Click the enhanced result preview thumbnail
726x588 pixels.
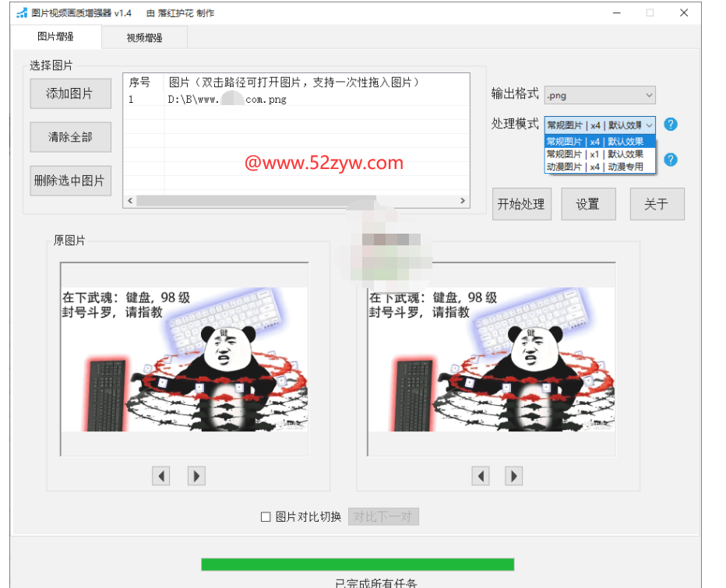coord(492,359)
